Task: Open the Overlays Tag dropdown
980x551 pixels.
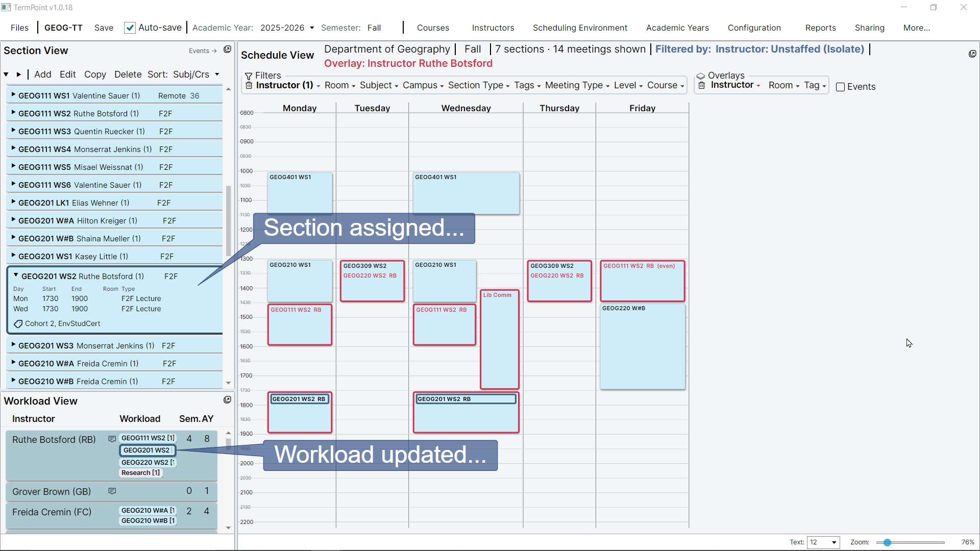Action: 815,86
